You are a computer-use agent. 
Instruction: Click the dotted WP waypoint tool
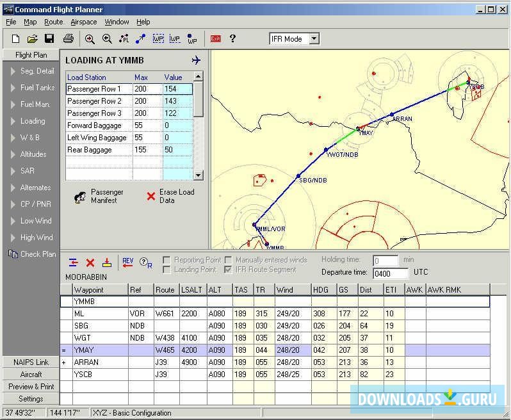[x=192, y=39]
